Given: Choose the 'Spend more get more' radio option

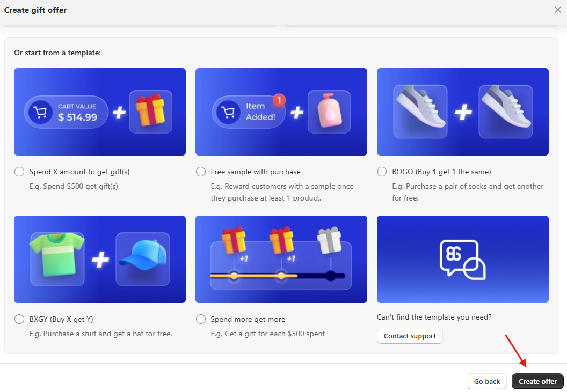Looking at the screenshot, I should (201, 319).
